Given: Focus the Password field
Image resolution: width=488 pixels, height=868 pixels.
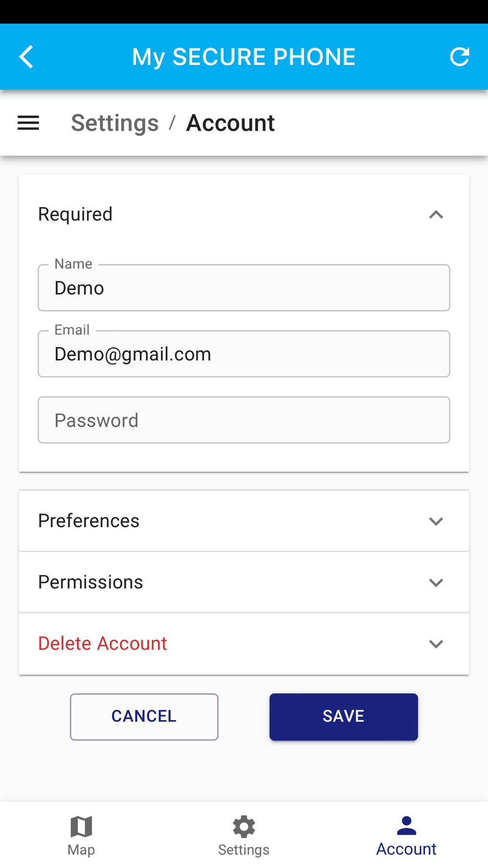Looking at the screenshot, I should pyautogui.click(x=244, y=420).
